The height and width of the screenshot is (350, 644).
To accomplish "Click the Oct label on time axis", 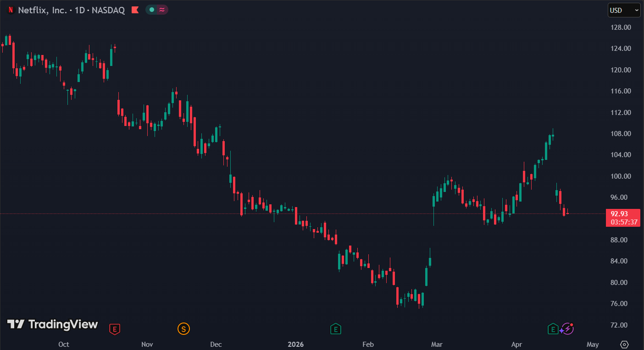I will [64, 345].
